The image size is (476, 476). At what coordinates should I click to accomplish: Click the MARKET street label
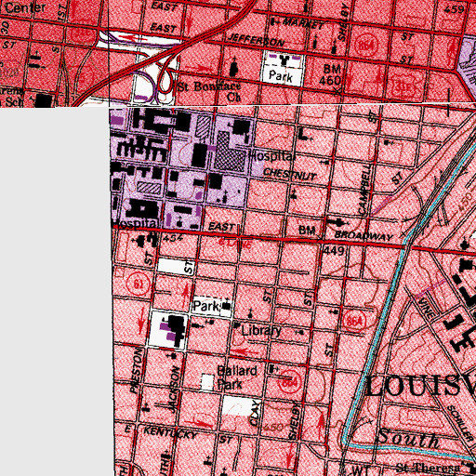(304, 23)
